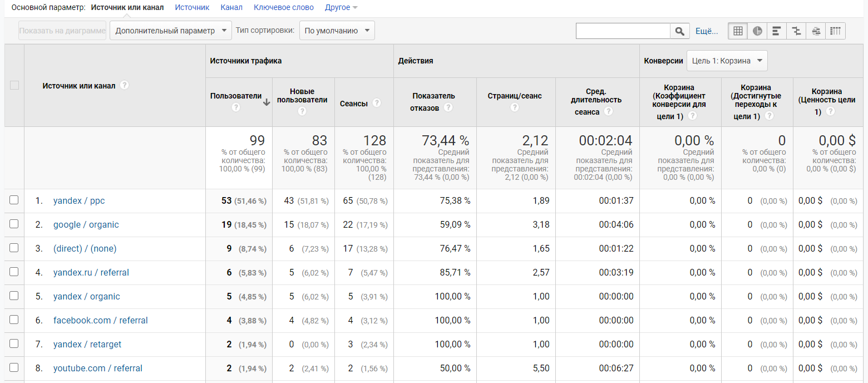This screenshot has height=383, width=868.
Task: Click the Ещё… advanced filter link
Action: click(707, 31)
